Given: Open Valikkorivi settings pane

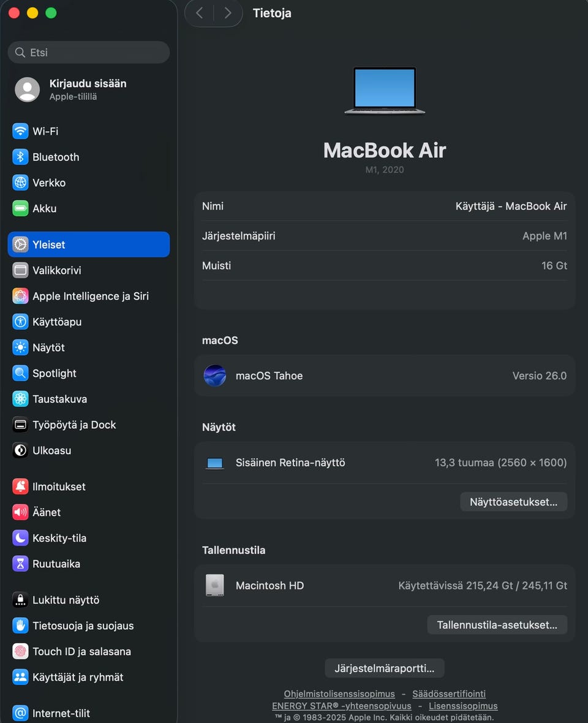Looking at the screenshot, I should pos(88,270).
